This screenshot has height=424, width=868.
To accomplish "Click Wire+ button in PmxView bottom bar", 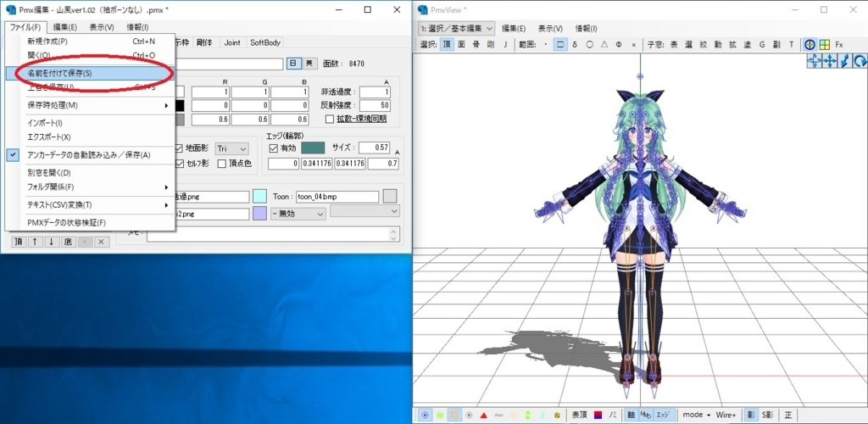I will coord(726,415).
